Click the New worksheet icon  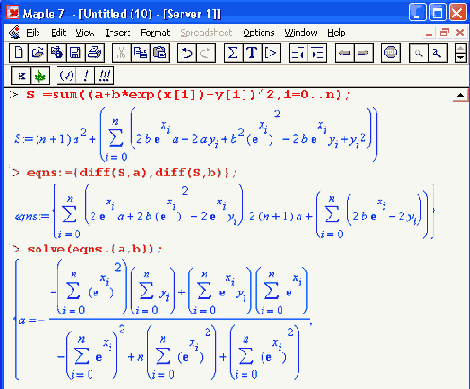point(19,53)
